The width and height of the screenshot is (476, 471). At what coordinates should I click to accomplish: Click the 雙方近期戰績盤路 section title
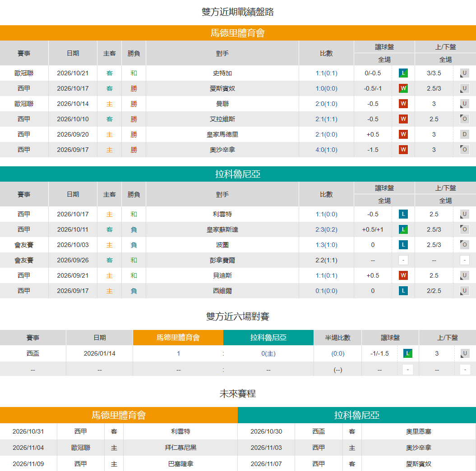238,12
